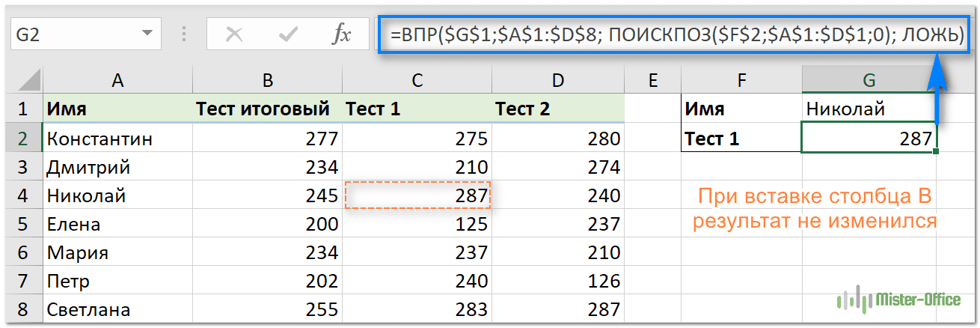This screenshot has width=980, height=328.
Task: Select row 4 header
Action: (22, 196)
